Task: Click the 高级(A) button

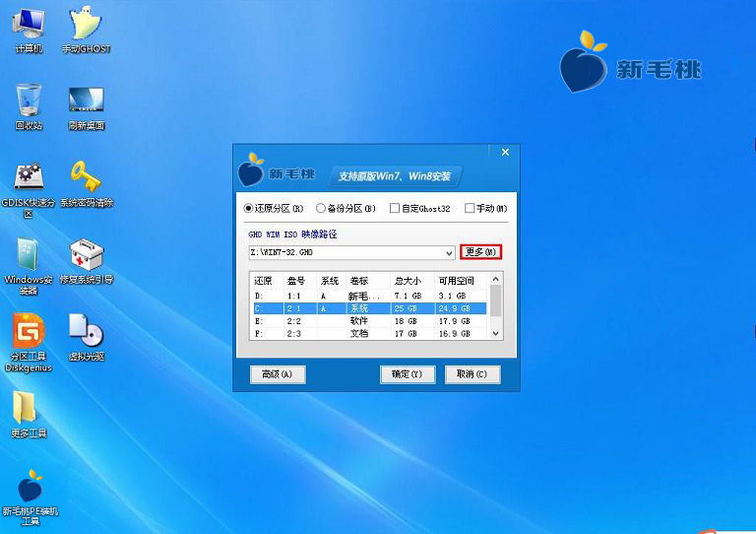Action: click(278, 374)
